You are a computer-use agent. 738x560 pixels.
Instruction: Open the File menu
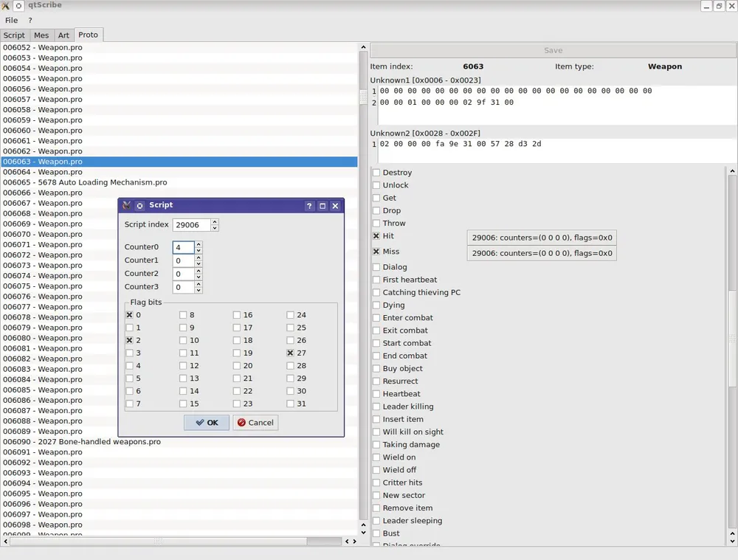click(11, 21)
